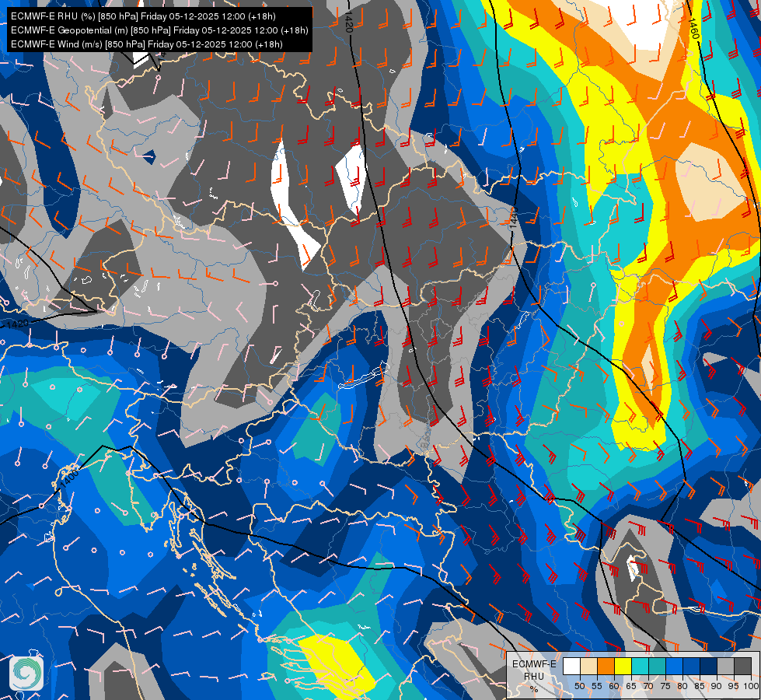761x700 pixels.
Task: Select the bright blue 75-80 legend swatch
Action: [x=675, y=666]
